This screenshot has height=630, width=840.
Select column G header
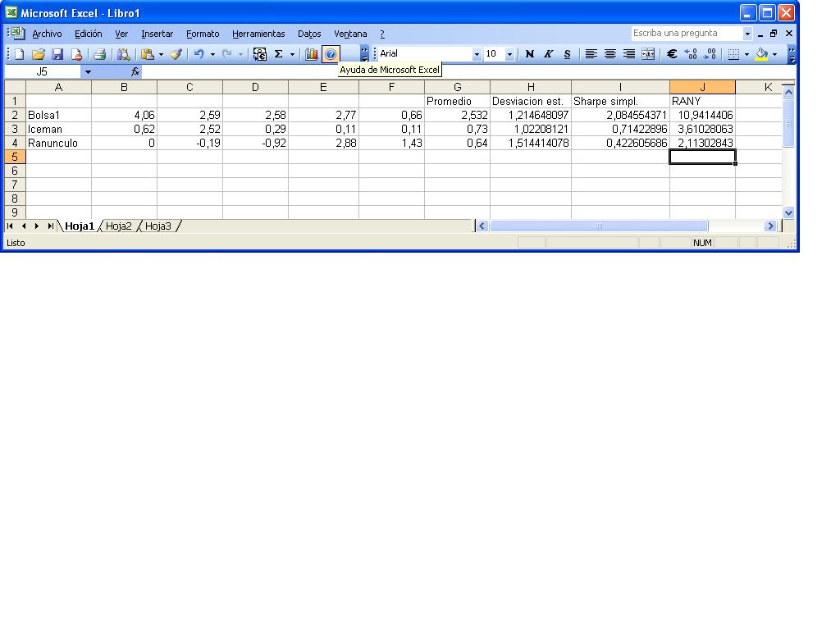[457, 87]
